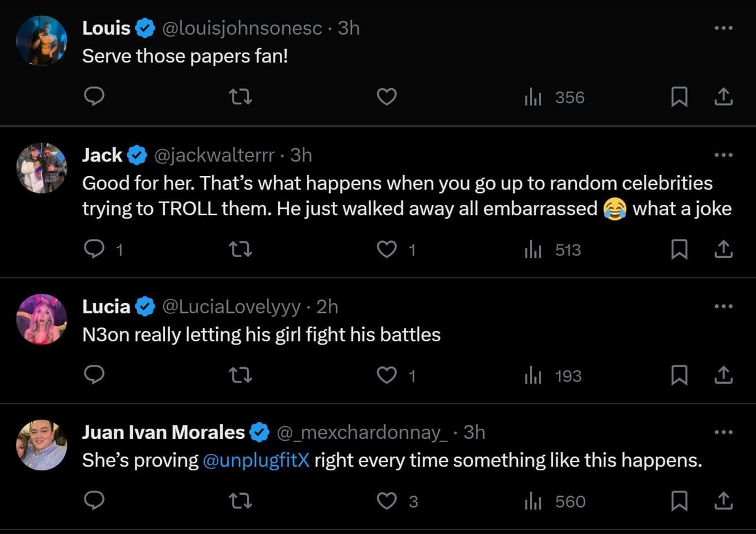Click Jack's profile avatar
This screenshot has width=756, height=534.
(x=42, y=168)
